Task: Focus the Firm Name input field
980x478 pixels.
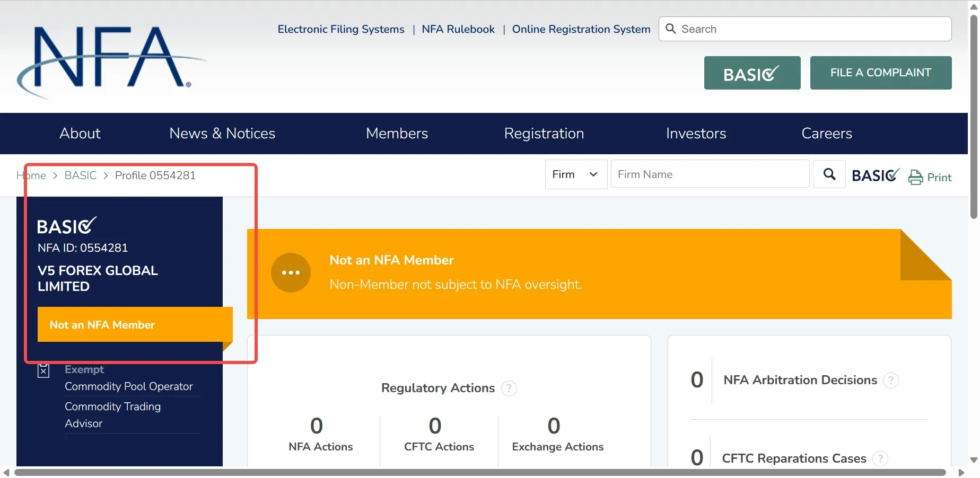Action: point(710,174)
